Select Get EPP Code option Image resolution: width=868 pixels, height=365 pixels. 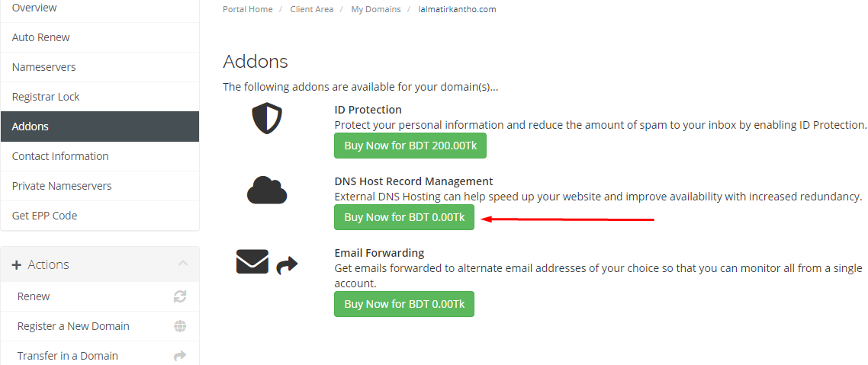click(x=100, y=215)
